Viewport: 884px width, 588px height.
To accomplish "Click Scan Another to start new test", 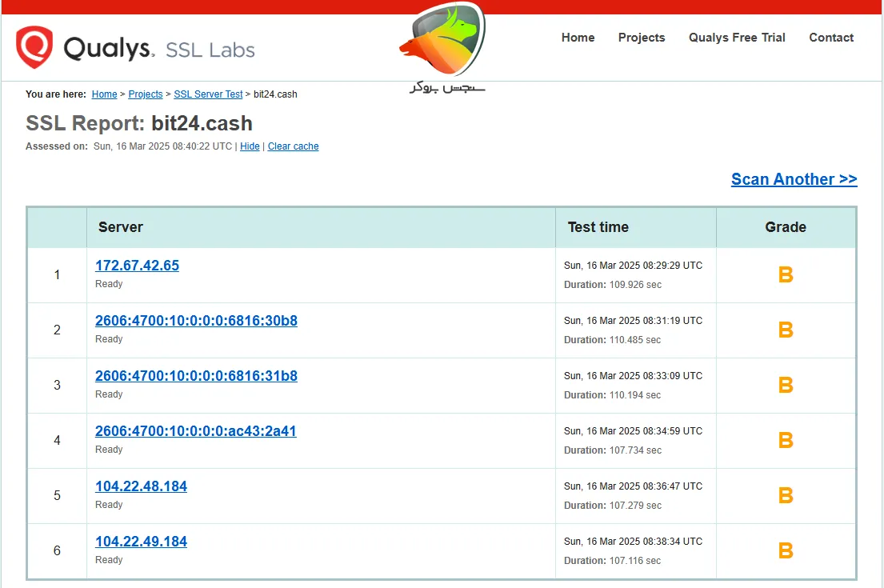I will [793, 179].
